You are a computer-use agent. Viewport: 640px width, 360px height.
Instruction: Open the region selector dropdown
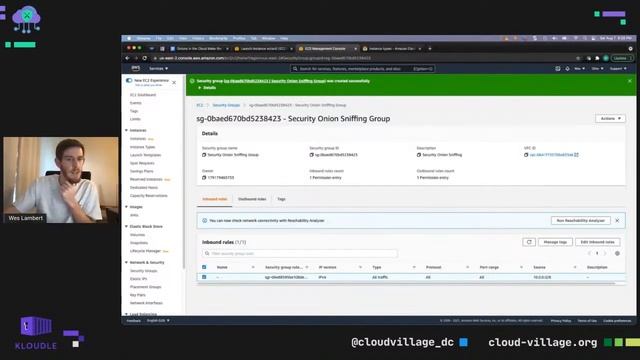pyautogui.click(x=598, y=69)
